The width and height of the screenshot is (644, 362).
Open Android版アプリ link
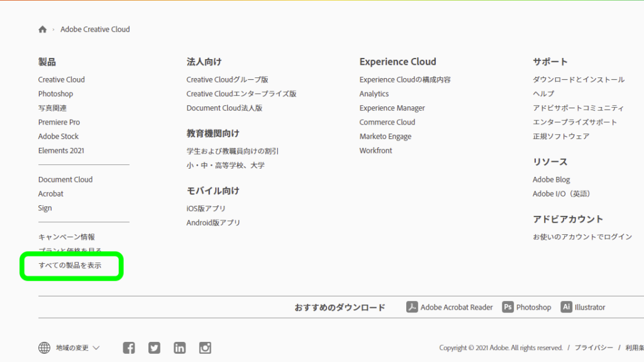[213, 222]
